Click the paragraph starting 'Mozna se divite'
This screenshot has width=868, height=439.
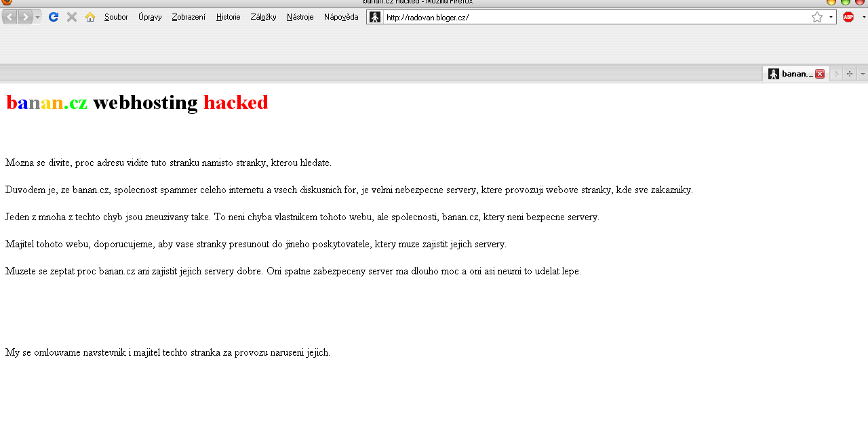pos(169,163)
